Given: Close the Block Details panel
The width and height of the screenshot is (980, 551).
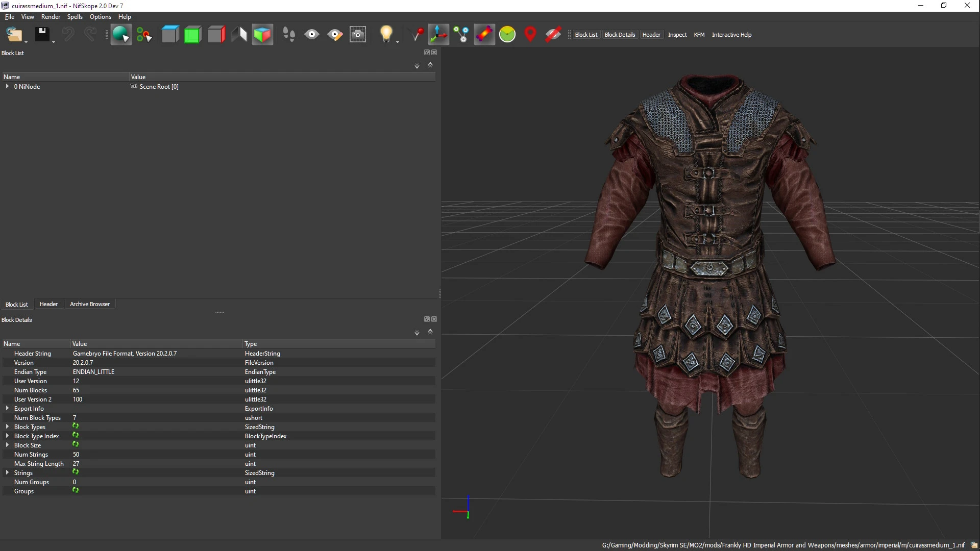Looking at the screenshot, I should click(x=434, y=319).
